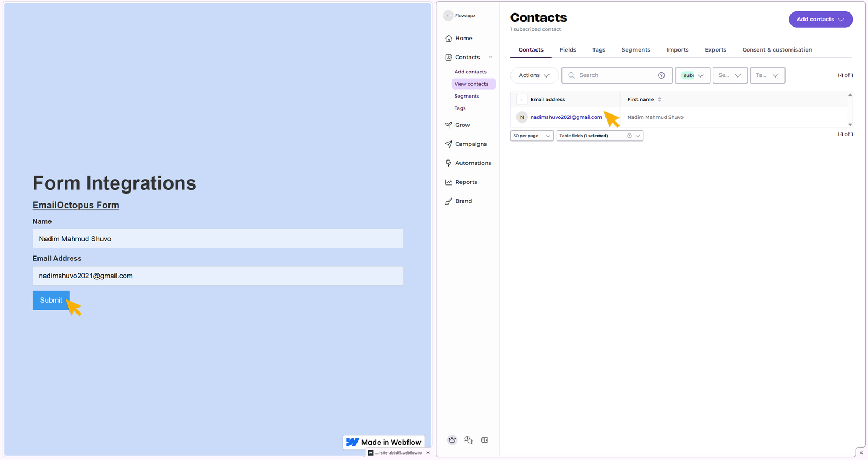Click Add contacts in sidebar submenu
The width and height of the screenshot is (868, 460).
(470, 72)
